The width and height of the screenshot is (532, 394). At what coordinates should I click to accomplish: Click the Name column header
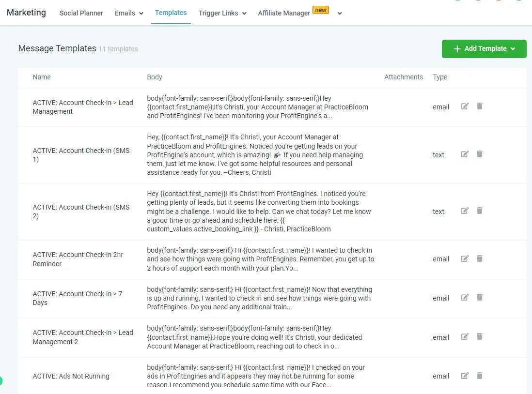[x=41, y=77]
